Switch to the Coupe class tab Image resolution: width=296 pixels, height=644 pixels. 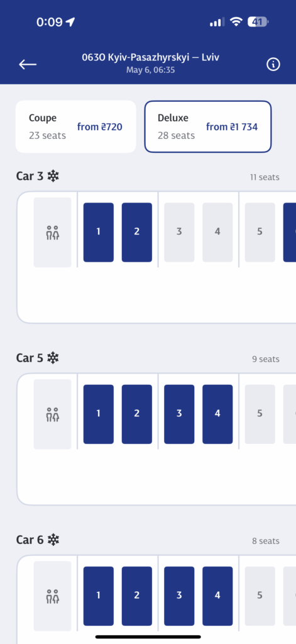pyautogui.click(x=76, y=126)
